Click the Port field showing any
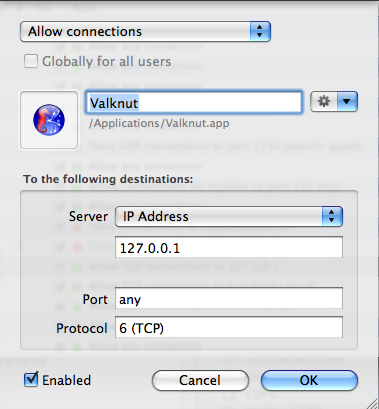379x409 pixels. pos(229,299)
